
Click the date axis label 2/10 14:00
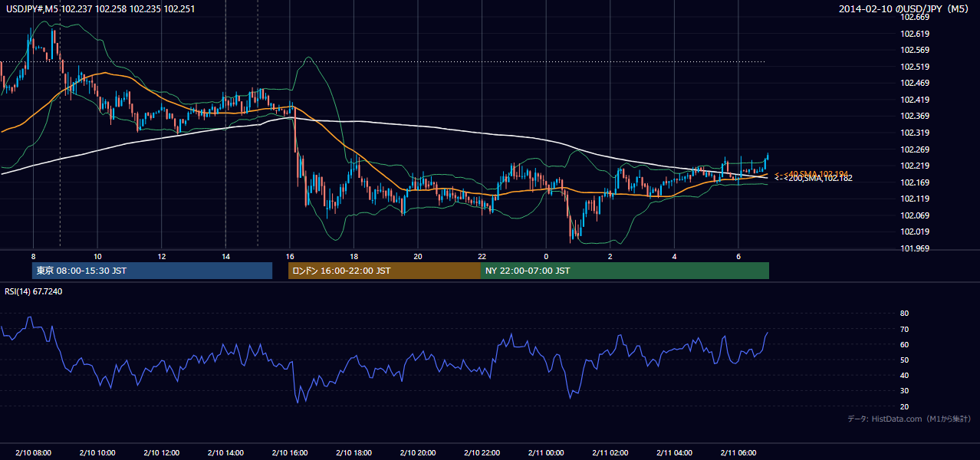(225, 453)
